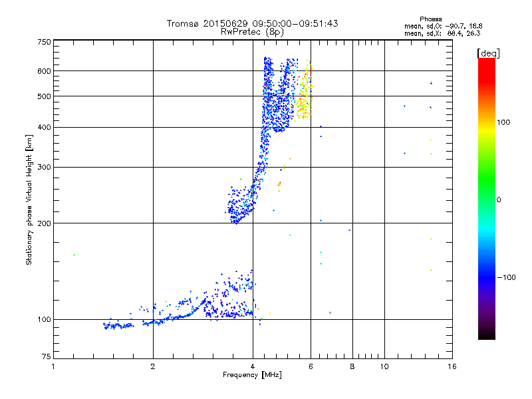Click the y-axis tick label '300'
This screenshot has width=532, height=399.
(x=45, y=167)
